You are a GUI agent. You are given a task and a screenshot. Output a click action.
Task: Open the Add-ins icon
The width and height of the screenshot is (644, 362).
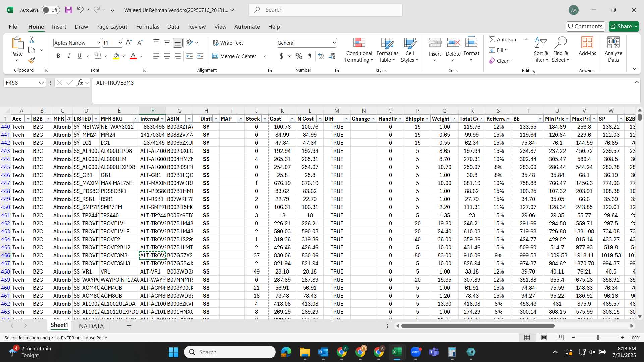coord(587,43)
